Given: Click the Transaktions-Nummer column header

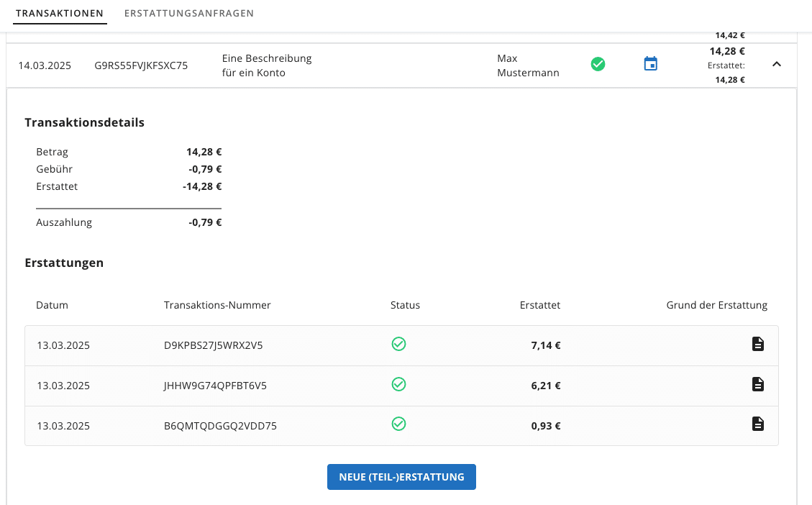Looking at the screenshot, I should 217,305.
